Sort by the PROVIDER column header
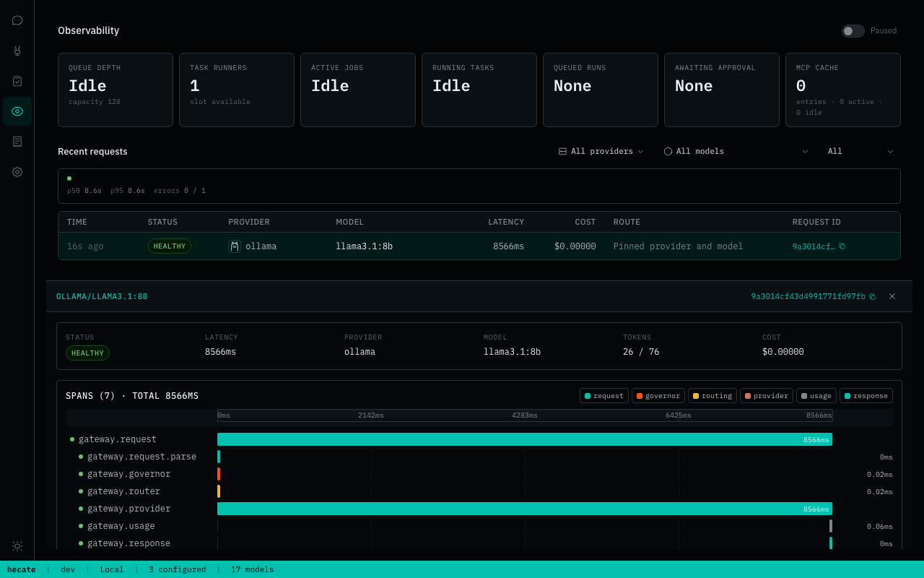 click(249, 222)
